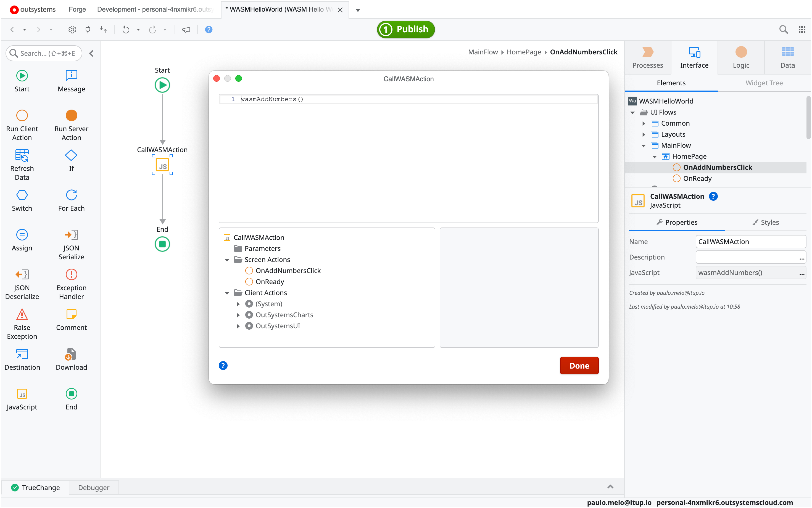Open the tabs list dropdown arrow
This screenshot has width=812, height=508.
(x=358, y=10)
